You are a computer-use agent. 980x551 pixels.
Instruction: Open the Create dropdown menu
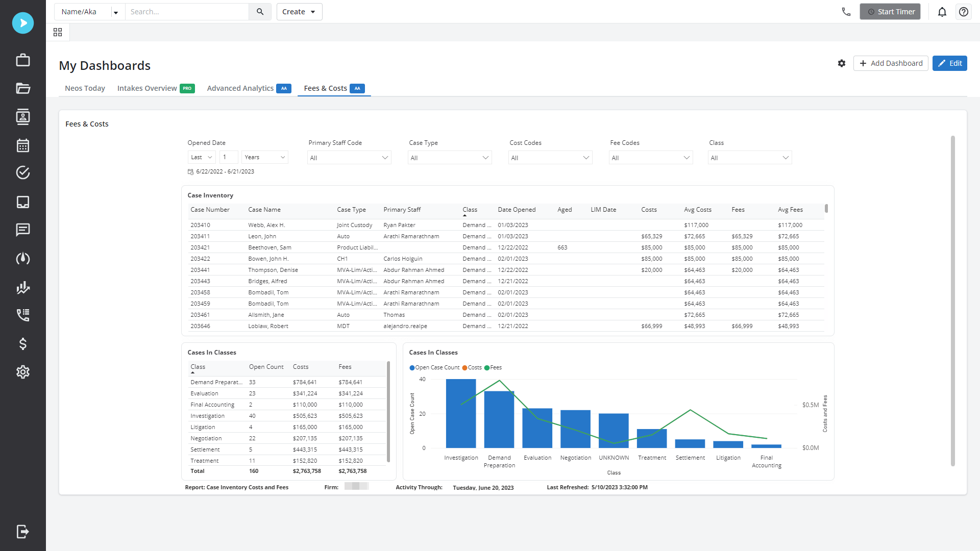click(299, 12)
